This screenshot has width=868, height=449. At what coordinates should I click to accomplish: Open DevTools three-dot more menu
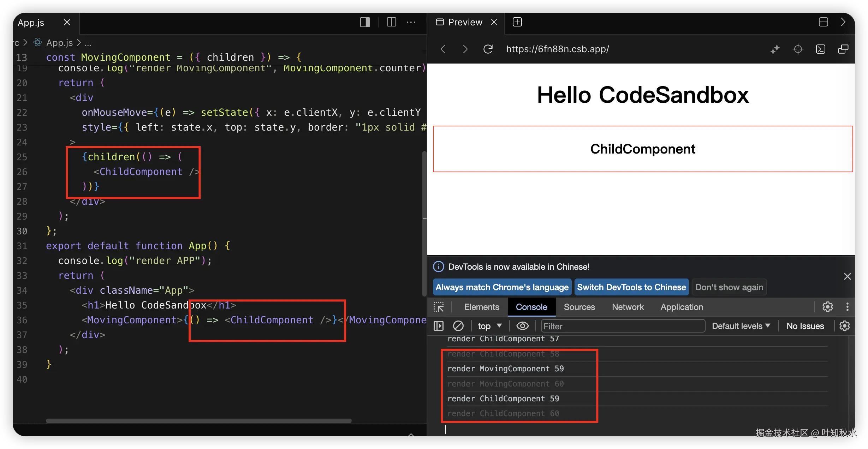847,307
